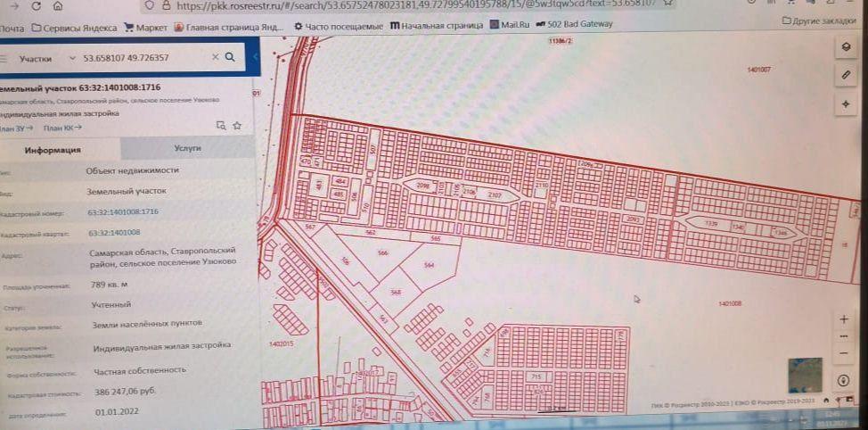Viewport: 868px width, 430px height.
Task: Reload the page in browser
Action: [35, 5]
